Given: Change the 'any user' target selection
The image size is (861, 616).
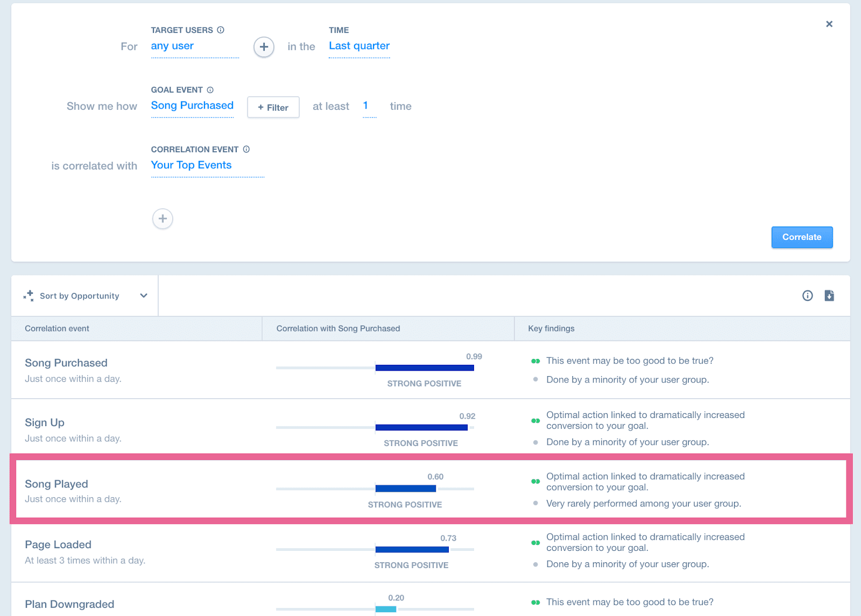Looking at the screenshot, I should coord(172,46).
